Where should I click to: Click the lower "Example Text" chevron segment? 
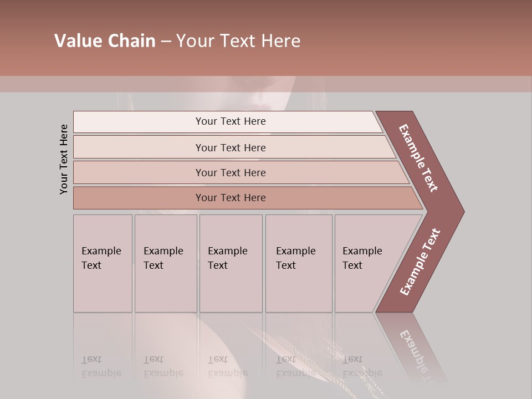[x=420, y=262]
